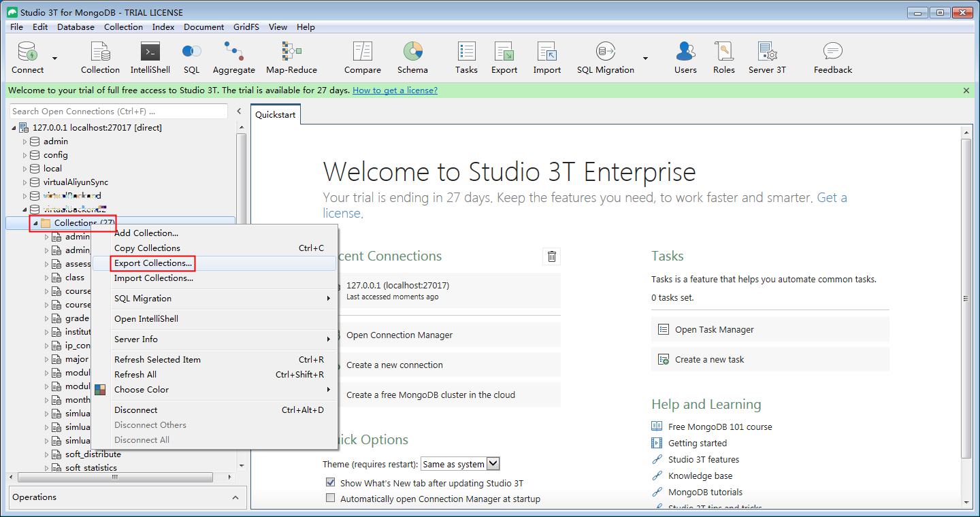Image resolution: width=980 pixels, height=517 pixels.
Task: Open the Users manager icon
Action: 685,52
